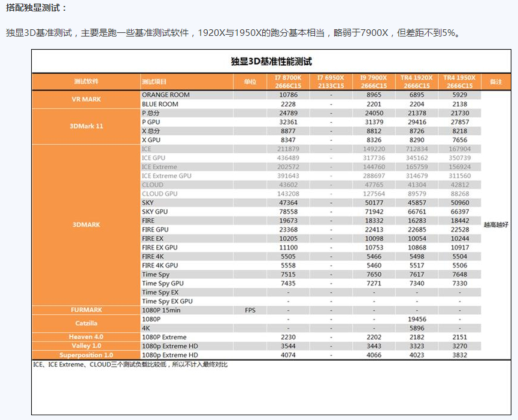
Task: Click the X 总分 value '8877'
Action: tap(288, 131)
